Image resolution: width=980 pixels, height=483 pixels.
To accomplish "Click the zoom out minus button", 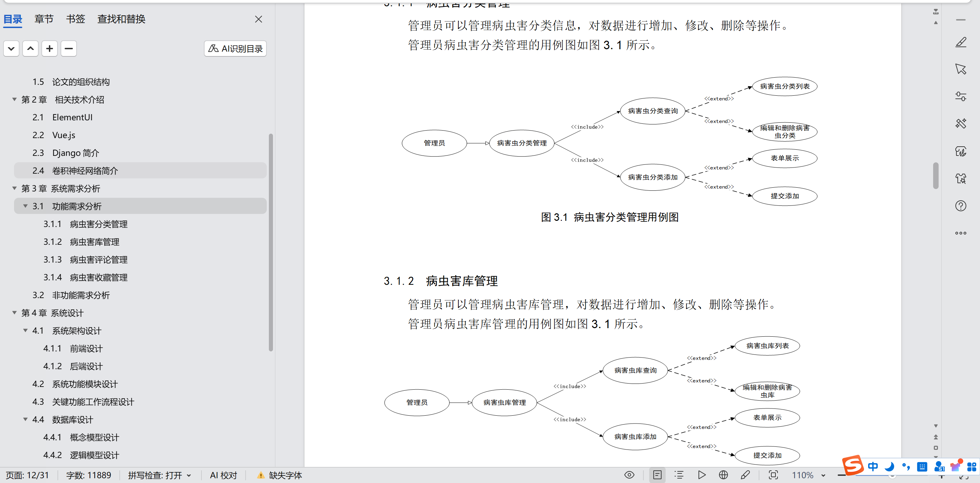I will (x=841, y=475).
